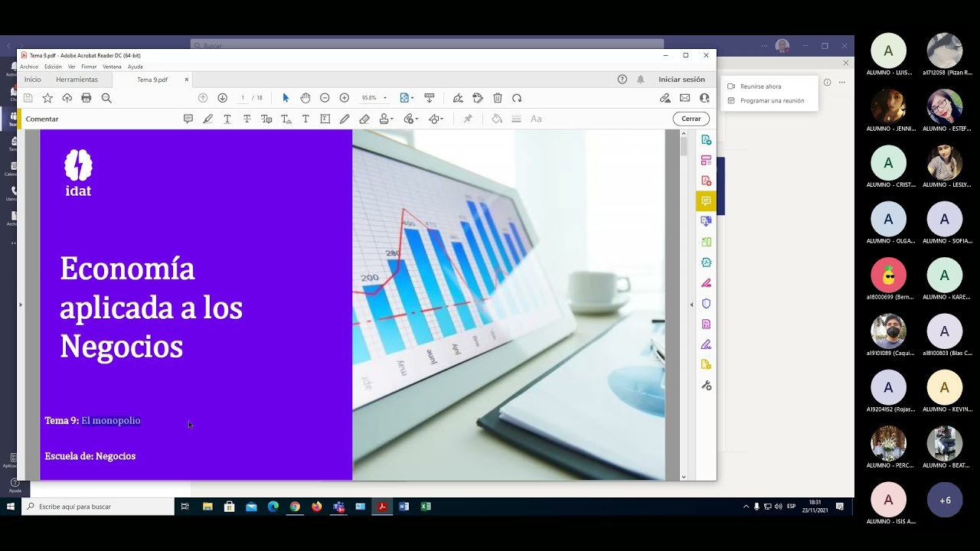
Task: Select the text box tool
Action: pos(325,119)
